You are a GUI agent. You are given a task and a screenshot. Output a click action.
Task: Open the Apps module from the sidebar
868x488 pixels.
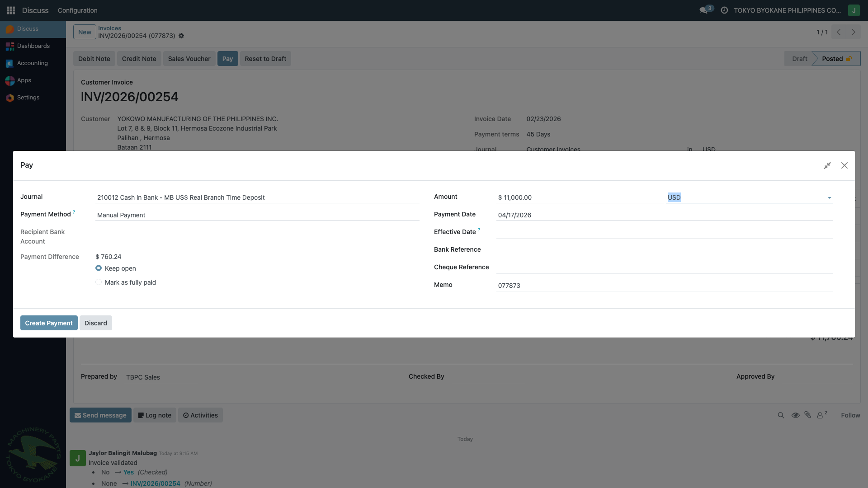coord(24,80)
